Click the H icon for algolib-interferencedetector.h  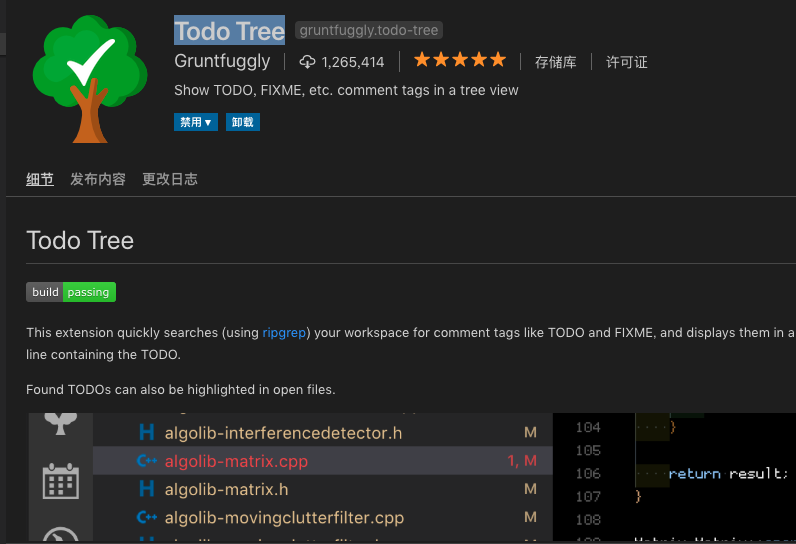coord(146,433)
